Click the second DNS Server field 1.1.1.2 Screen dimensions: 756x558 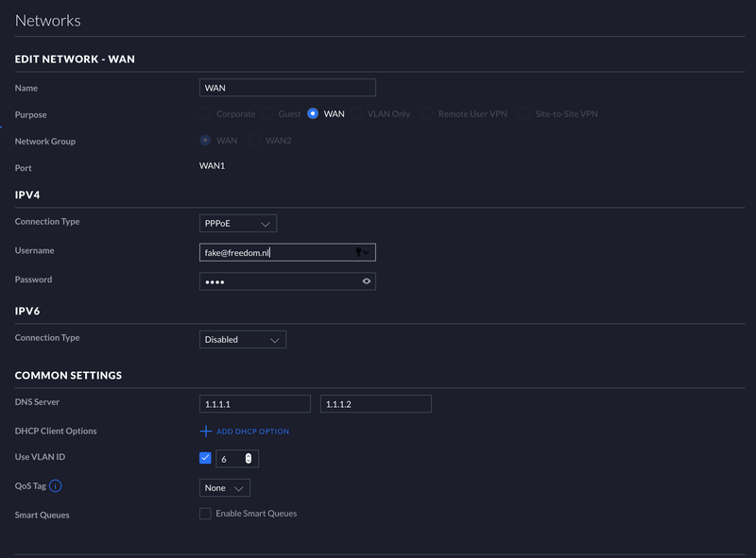pos(376,404)
